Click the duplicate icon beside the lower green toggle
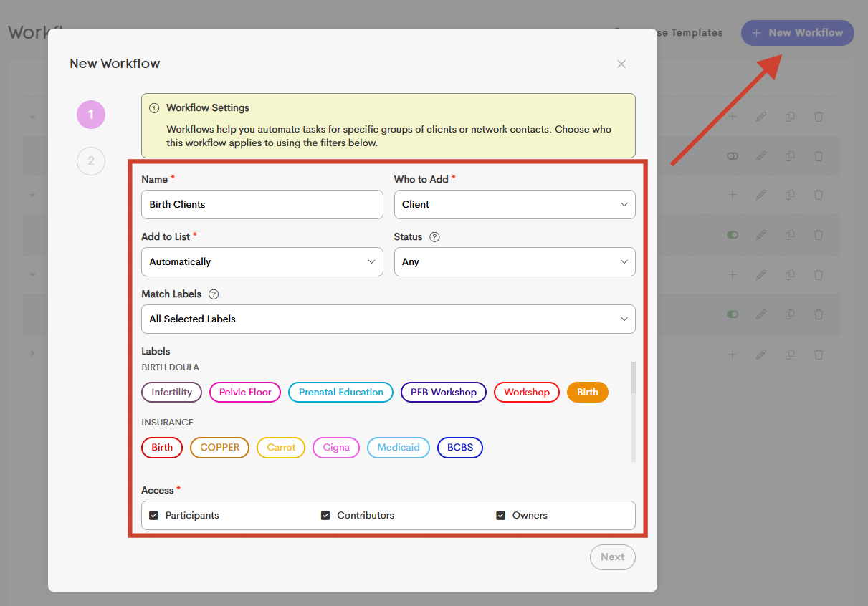Screen dimensions: 868x606 [x=790, y=314]
